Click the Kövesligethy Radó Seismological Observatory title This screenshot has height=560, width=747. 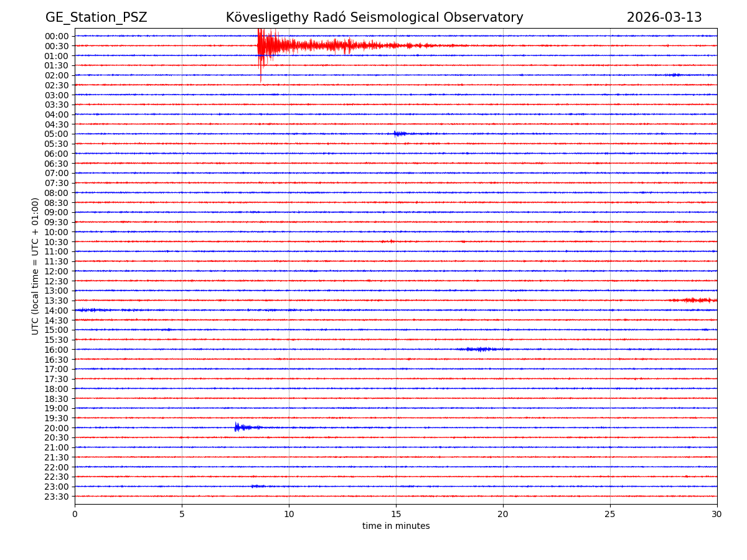[374, 17]
